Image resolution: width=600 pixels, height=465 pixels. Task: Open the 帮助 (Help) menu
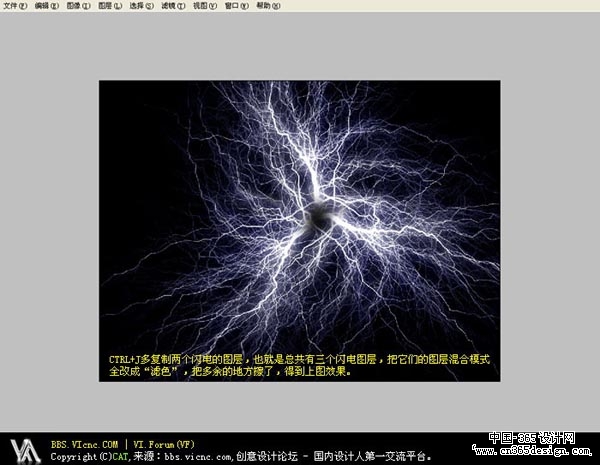(268, 6)
